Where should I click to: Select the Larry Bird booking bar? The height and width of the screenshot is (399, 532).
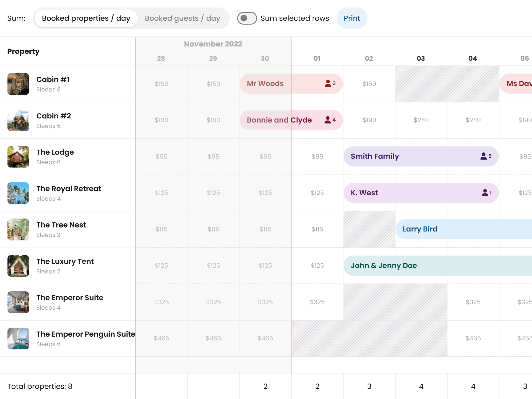420,229
